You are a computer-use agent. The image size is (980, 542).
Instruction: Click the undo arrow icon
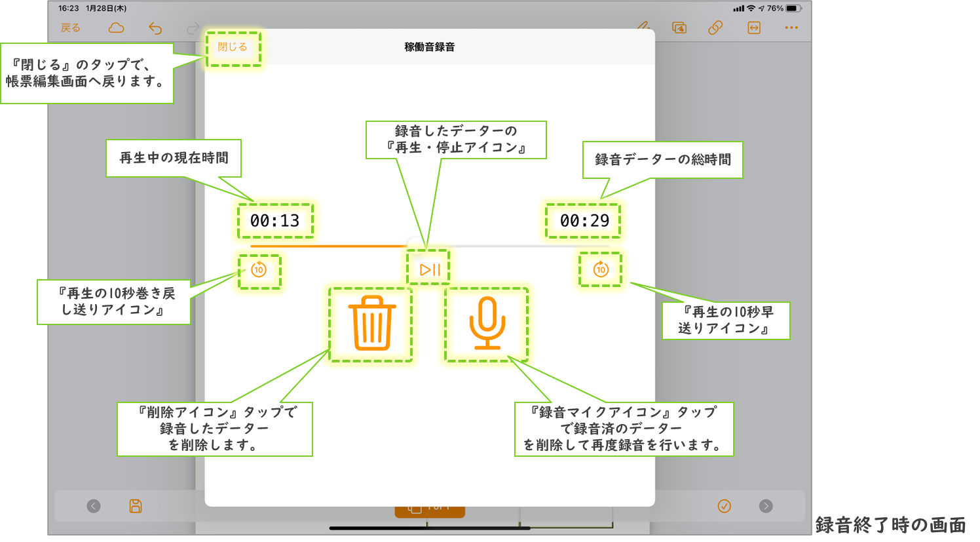click(155, 28)
